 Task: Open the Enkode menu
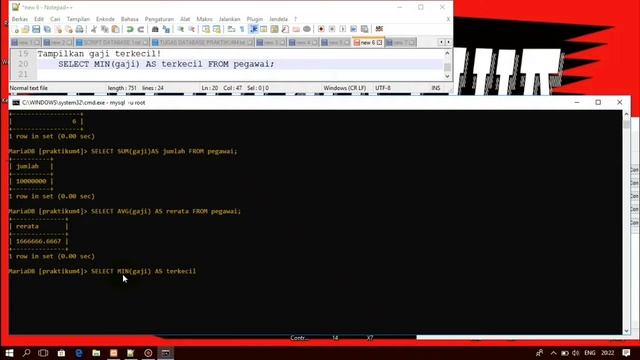(x=105, y=19)
